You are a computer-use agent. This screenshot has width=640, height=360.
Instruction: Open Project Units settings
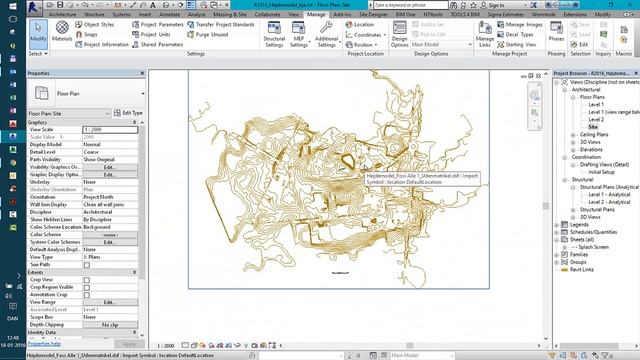click(151, 35)
